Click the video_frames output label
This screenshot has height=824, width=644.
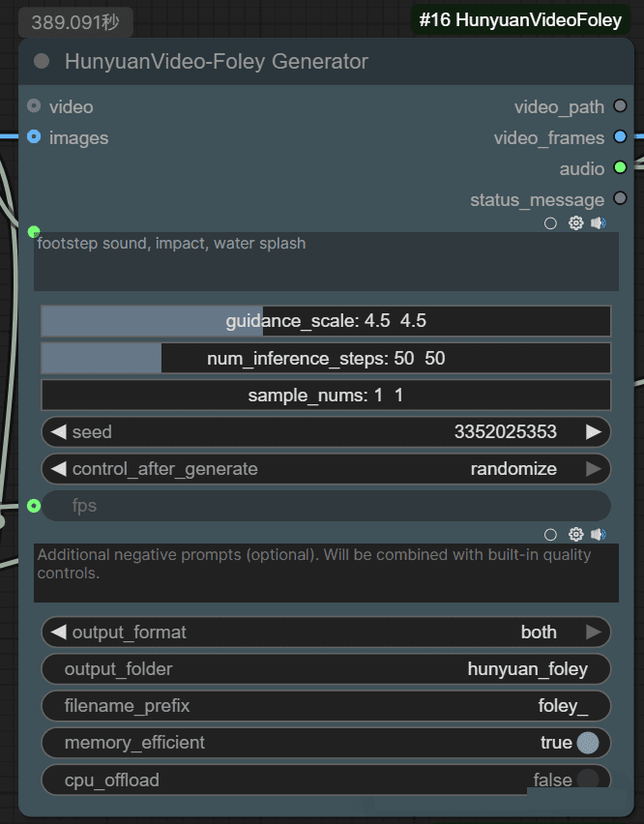coord(549,138)
